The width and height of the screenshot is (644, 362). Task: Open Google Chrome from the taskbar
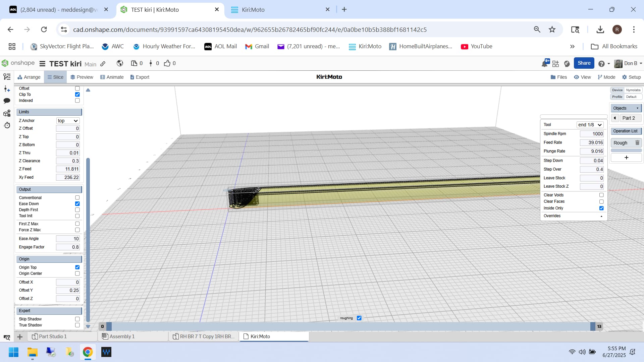[x=88, y=352]
